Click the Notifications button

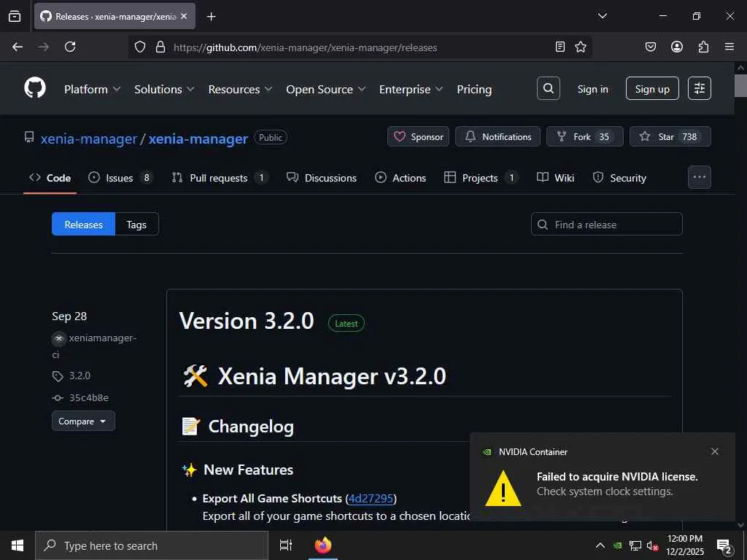coord(498,136)
